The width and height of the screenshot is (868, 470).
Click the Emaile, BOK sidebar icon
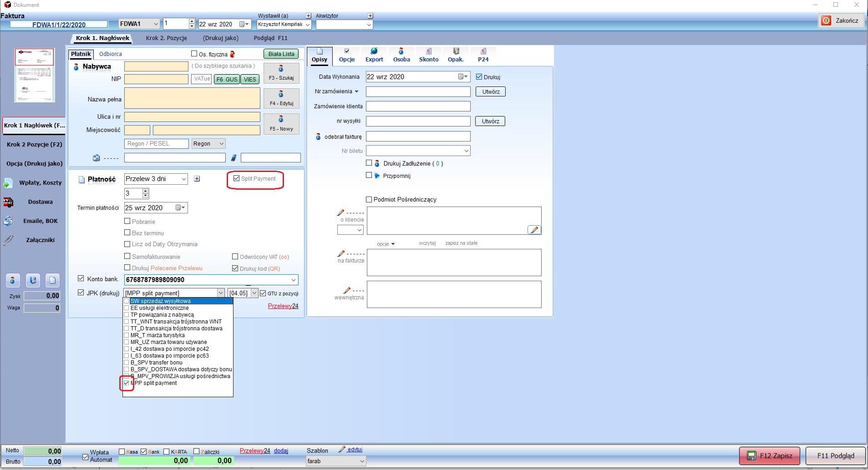tap(8, 221)
